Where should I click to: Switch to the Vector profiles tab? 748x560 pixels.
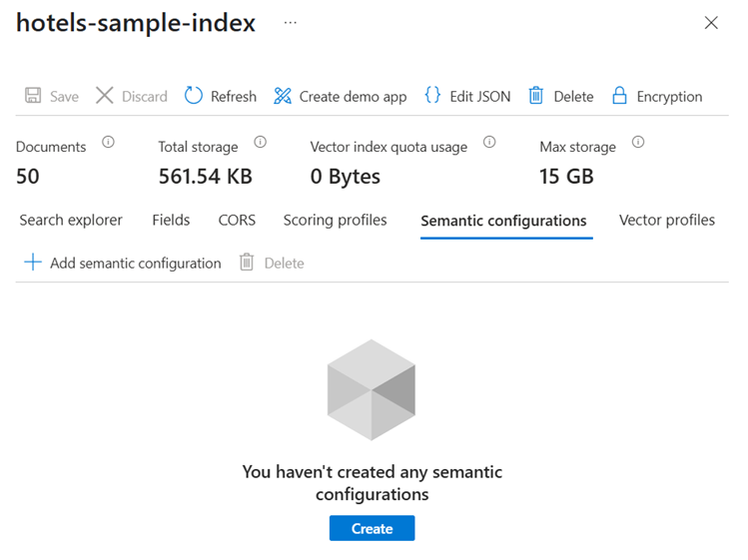pos(666,220)
